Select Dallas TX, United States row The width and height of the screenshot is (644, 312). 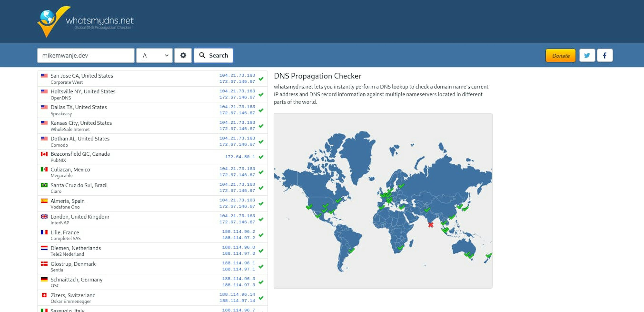152,110
